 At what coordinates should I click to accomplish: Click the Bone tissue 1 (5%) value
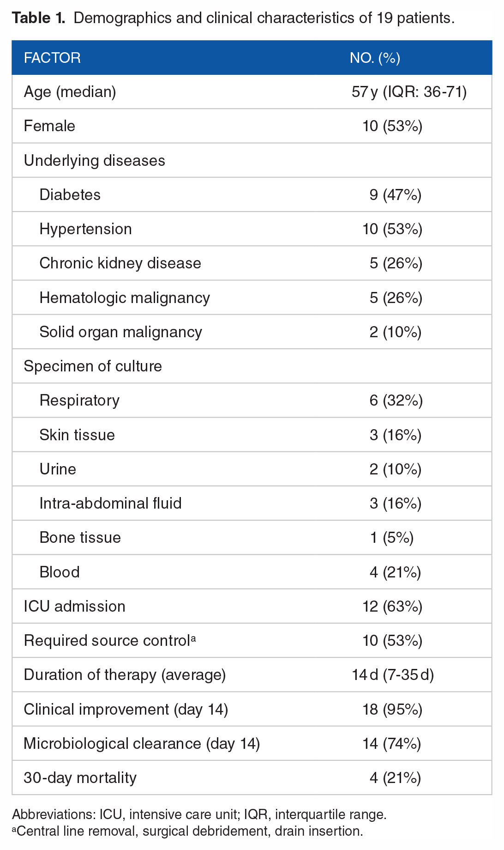tap(392, 538)
